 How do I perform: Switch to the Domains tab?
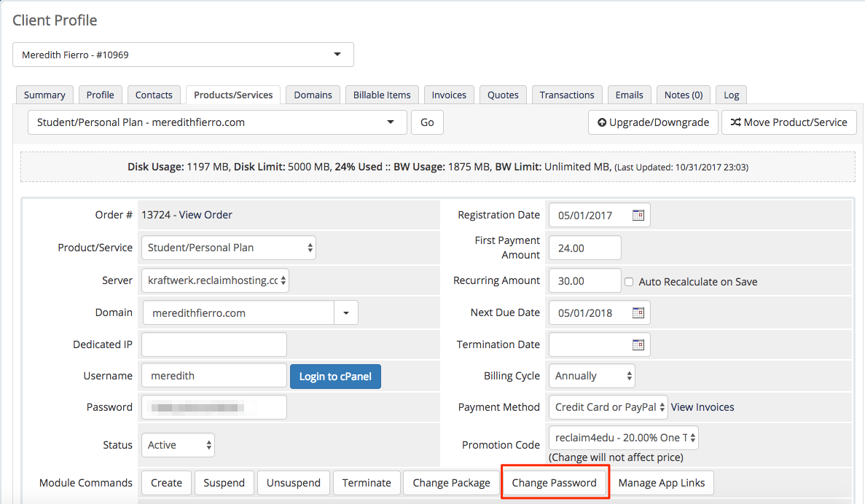click(313, 95)
